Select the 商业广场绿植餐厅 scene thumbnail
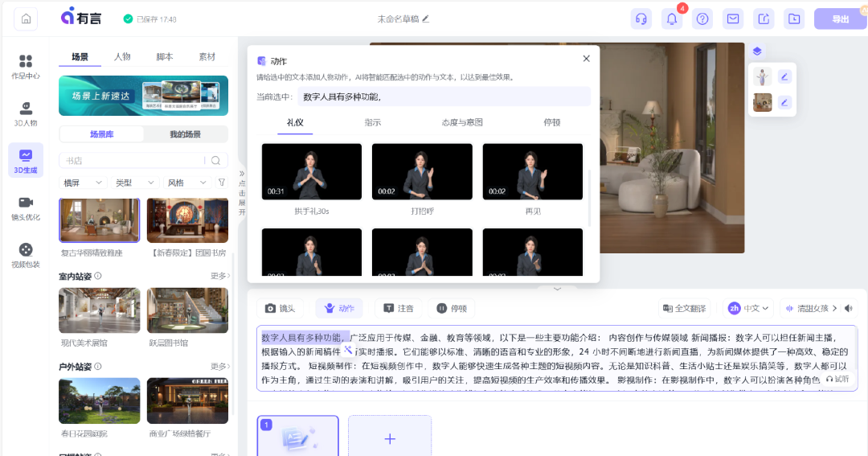The width and height of the screenshot is (868, 456). click(x=187, y=401)
